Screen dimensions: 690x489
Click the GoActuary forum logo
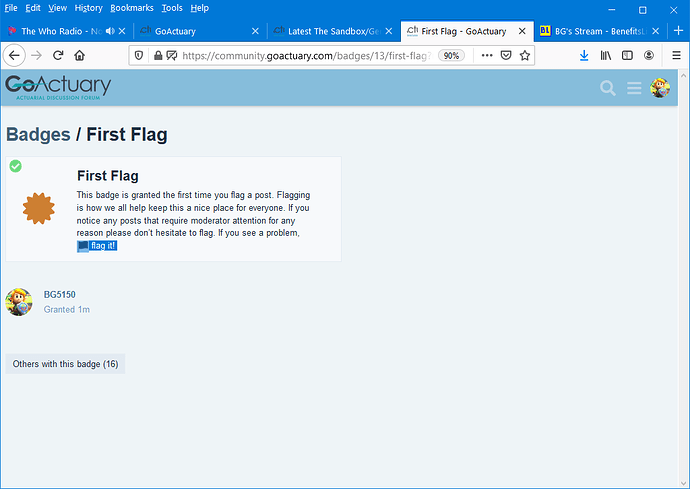58,87
